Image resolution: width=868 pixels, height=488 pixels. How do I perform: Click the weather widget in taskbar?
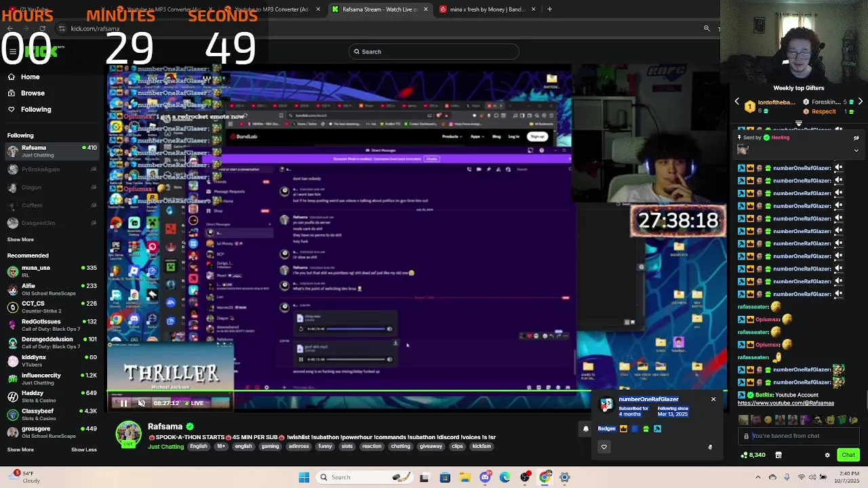click(x=24, y=477)
